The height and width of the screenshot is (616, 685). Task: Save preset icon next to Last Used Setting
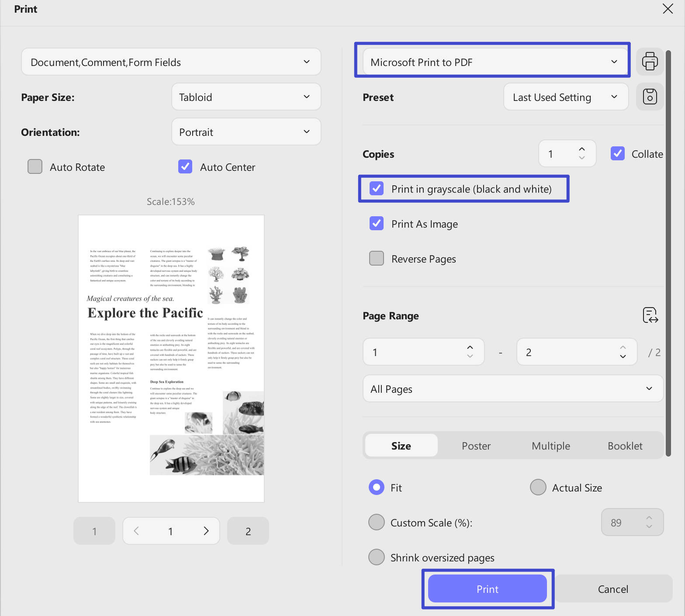(650, 97)
